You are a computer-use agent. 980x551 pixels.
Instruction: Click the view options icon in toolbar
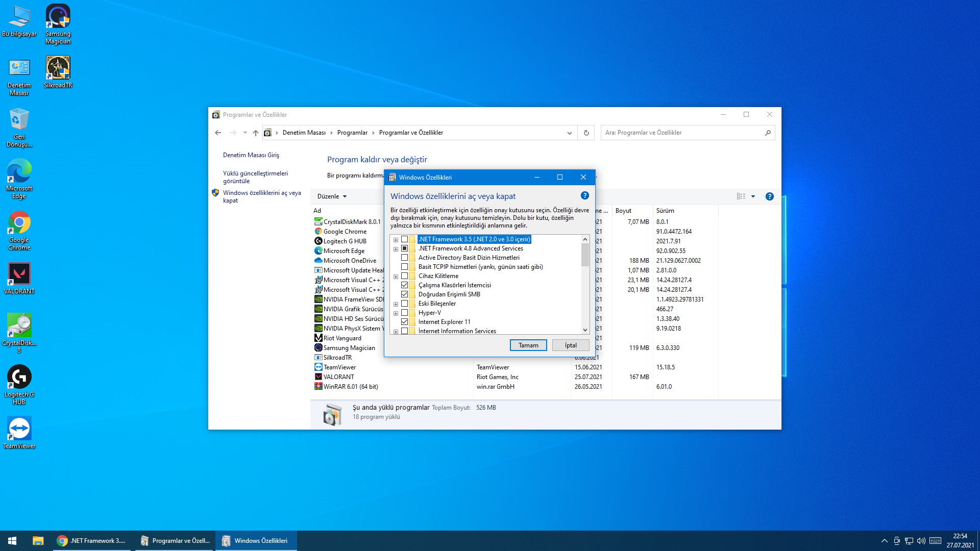(741, 196)
